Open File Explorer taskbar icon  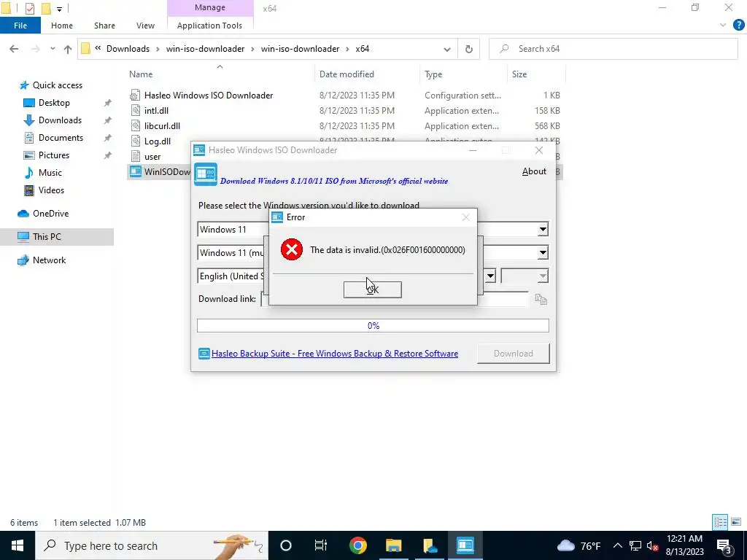[394, 545]
